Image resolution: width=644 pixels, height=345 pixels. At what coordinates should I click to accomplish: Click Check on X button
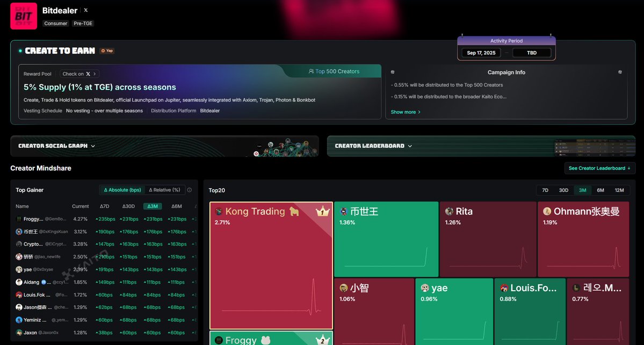[79, 74]
